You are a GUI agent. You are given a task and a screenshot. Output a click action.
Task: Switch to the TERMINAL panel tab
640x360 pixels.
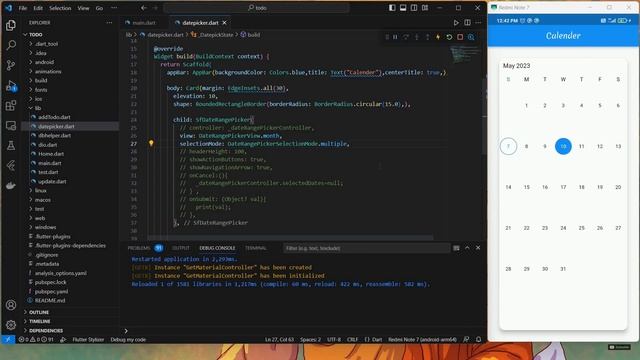(256, 248)
